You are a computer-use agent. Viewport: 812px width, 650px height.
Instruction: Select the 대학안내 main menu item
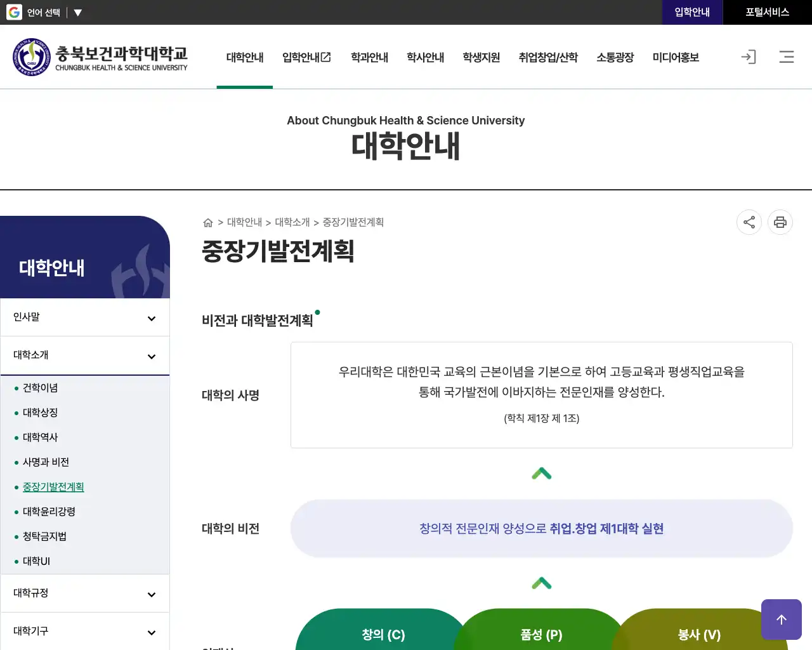(245, 57)
